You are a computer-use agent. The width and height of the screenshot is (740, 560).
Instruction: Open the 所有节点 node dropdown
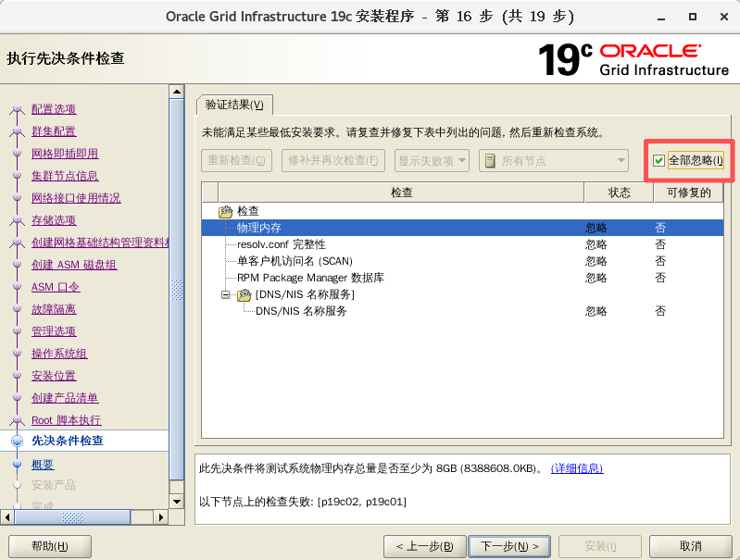pos(554,161)
